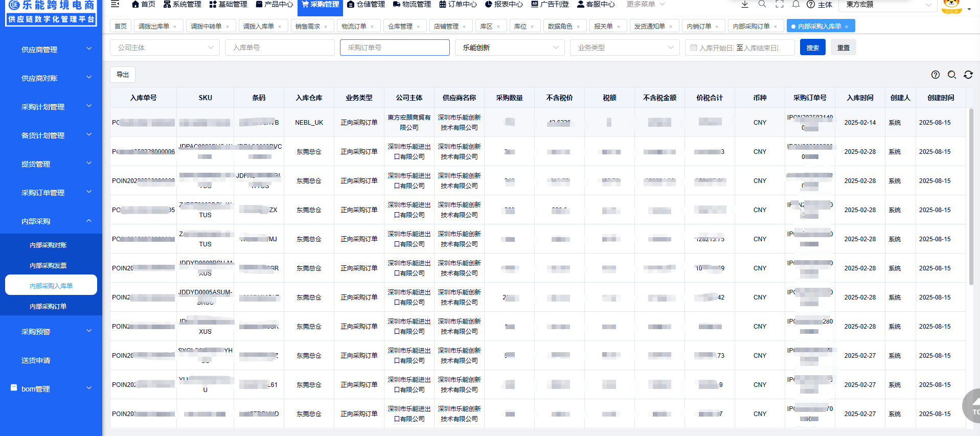Click the user avatar image
This screenshot has height=436, width=980.
coord(951,6)
